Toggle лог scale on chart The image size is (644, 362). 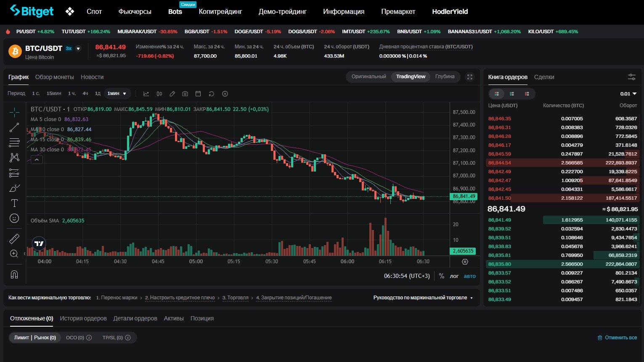pos(454,276)
